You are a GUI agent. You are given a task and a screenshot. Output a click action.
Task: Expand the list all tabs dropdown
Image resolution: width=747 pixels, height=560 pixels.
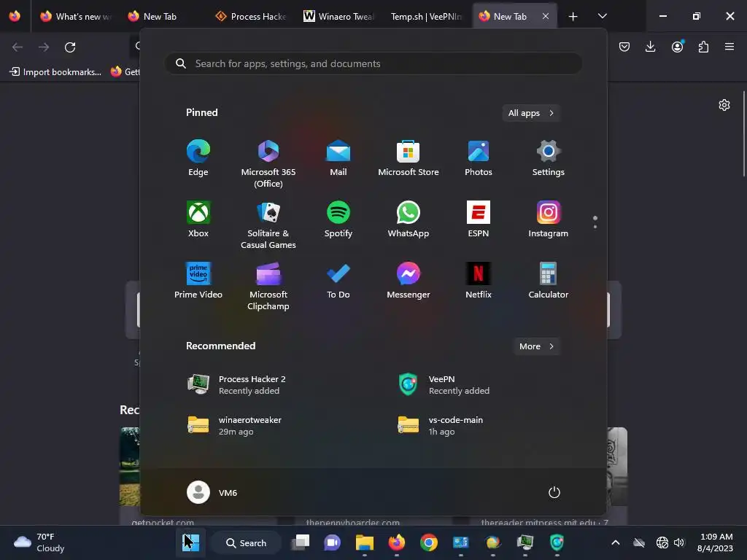[x=602, y=16]
